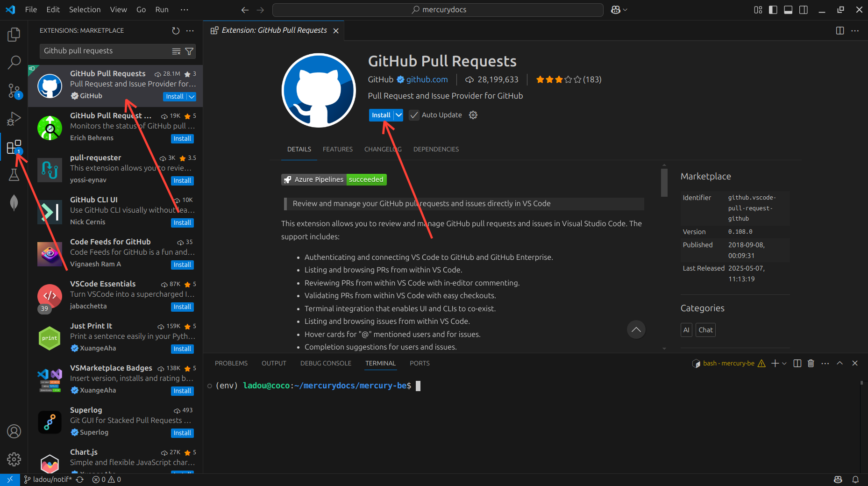Kill the active terminal with the trash icon
The width and height of the screenshot is (868, 486).
pyautogui.click(x=811, y=363)
